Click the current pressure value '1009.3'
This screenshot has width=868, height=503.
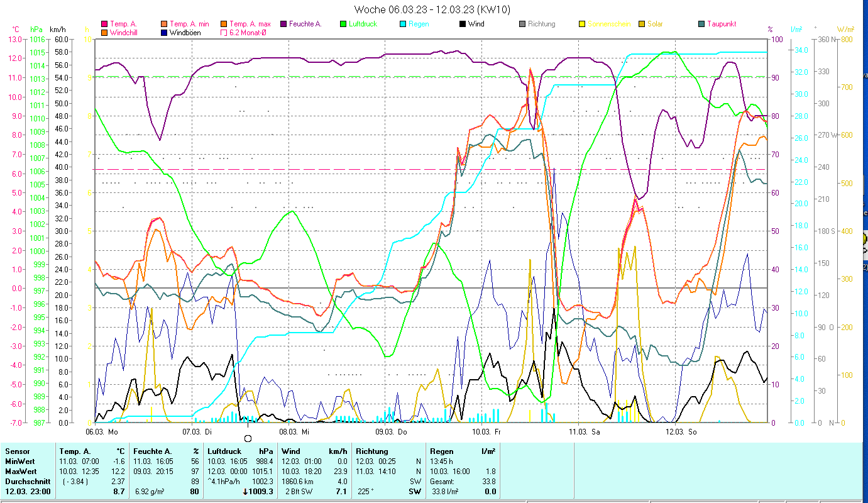point(261,492)
